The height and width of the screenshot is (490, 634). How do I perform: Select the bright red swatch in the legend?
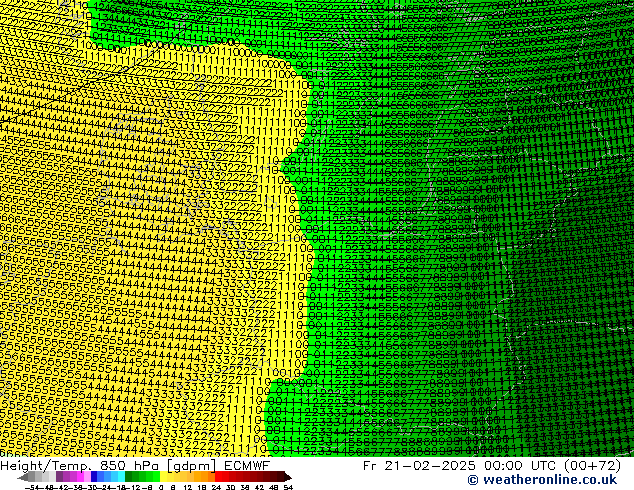pos(219,477)
